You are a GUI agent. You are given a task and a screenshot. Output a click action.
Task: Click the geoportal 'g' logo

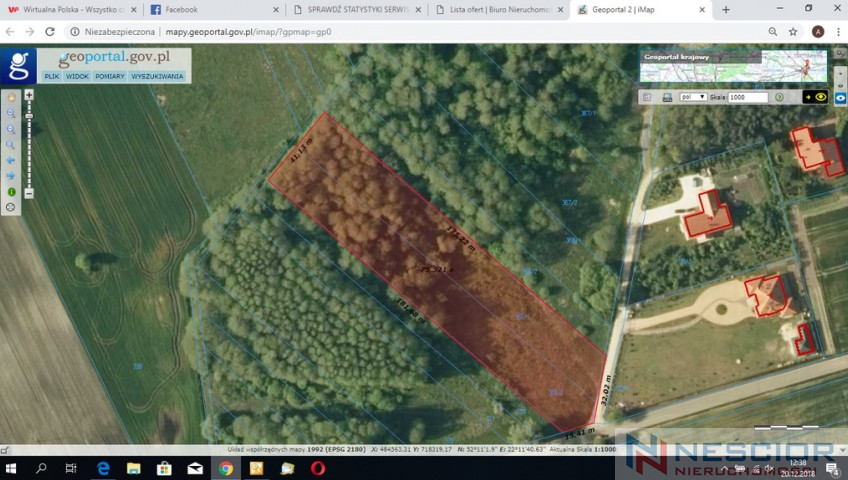[x=19, y=66]
